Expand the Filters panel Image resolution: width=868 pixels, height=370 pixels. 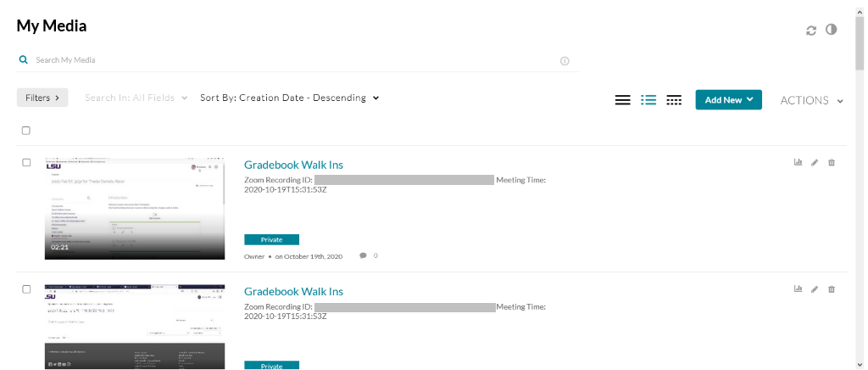(42, 98)
